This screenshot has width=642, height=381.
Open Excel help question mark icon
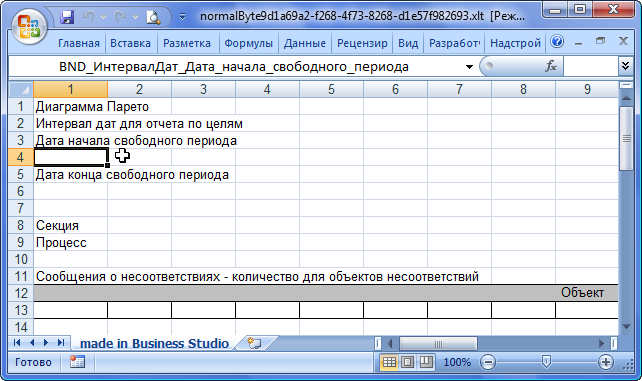point(557,41)
